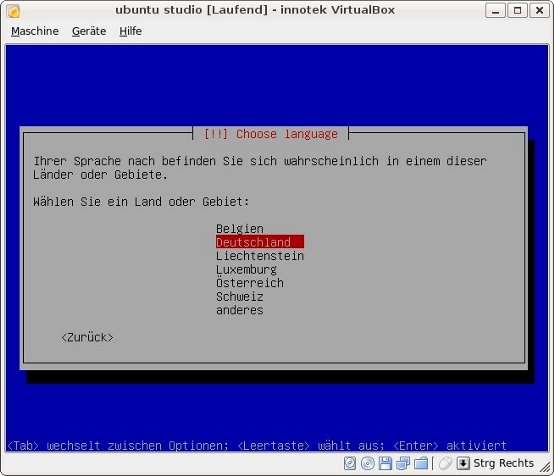Pick Luxemburg as the country

point(246,269)
